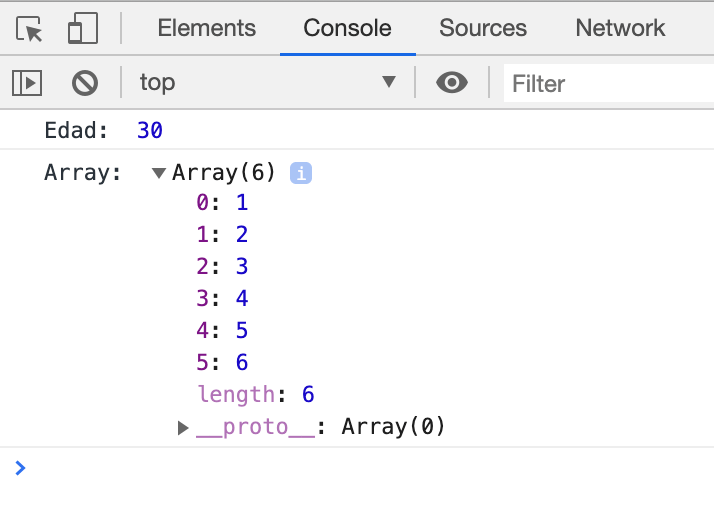Select the Console tab
Screen dimensions: 714x508
point(347,28)
